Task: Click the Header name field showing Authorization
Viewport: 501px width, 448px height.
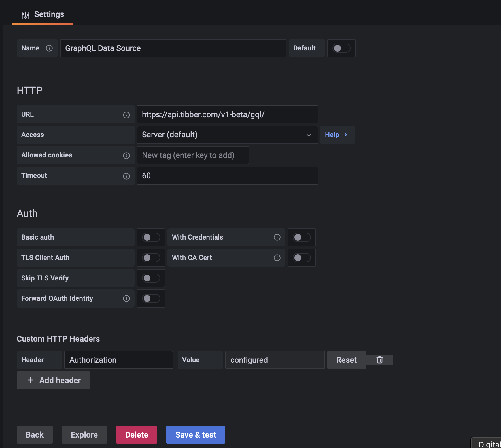Action: 118,360
